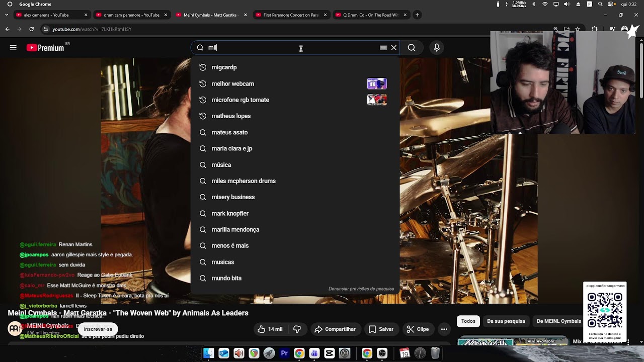Screen dimensions: 644x362
Task: Open Control Center in menu bar
Action: coord(611,4)
